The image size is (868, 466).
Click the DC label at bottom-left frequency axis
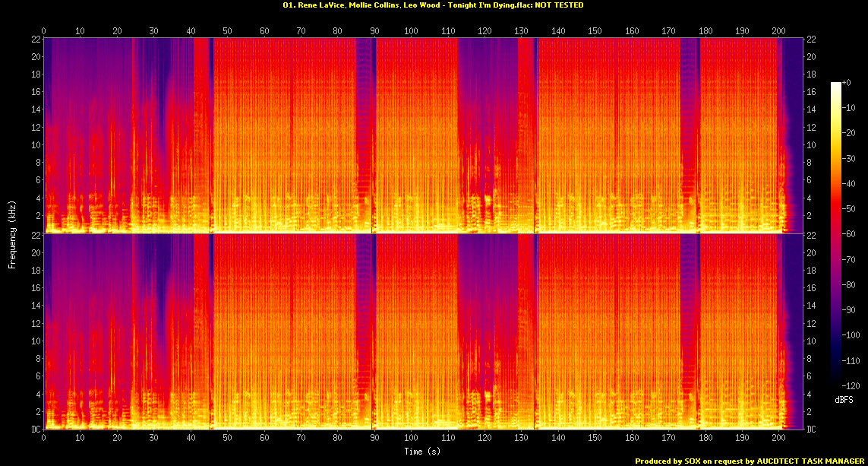point(35,430)
